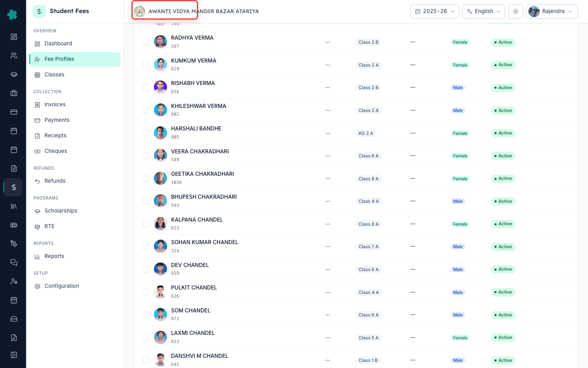Open the chat messages icon in the rail

point(14,263)
